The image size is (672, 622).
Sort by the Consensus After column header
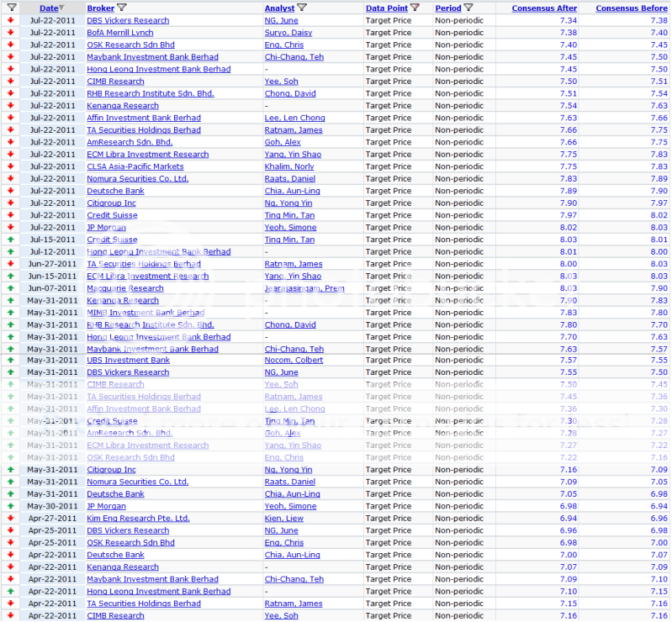click(544, 8)
